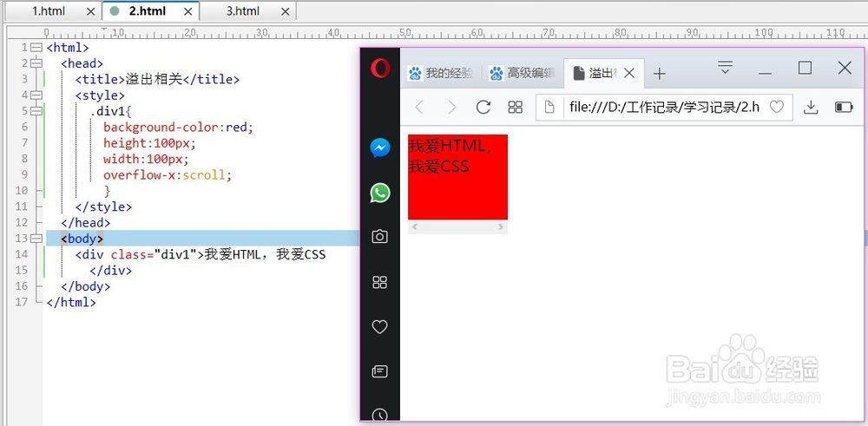Open a new tab with plus button
The image size is (868, 426).
pyautogui.click(x=660, y=74)
